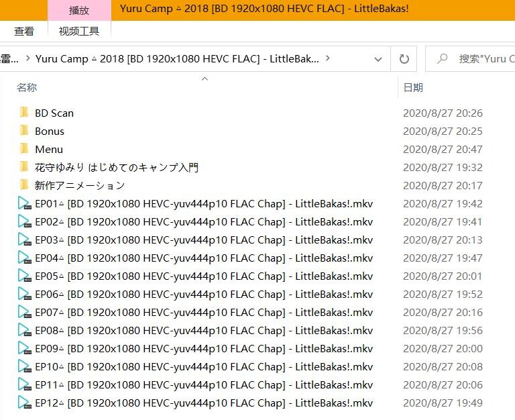Sort files by the 名称 column header
The height and width of the screenshot is (420, 515).
click(x=27, y=88)
